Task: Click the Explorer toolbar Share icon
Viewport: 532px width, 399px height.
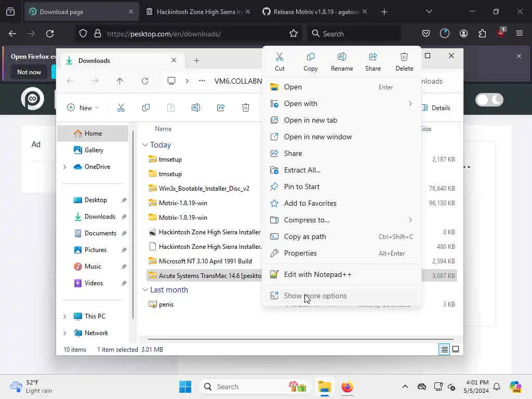Action: pos(221,108)
